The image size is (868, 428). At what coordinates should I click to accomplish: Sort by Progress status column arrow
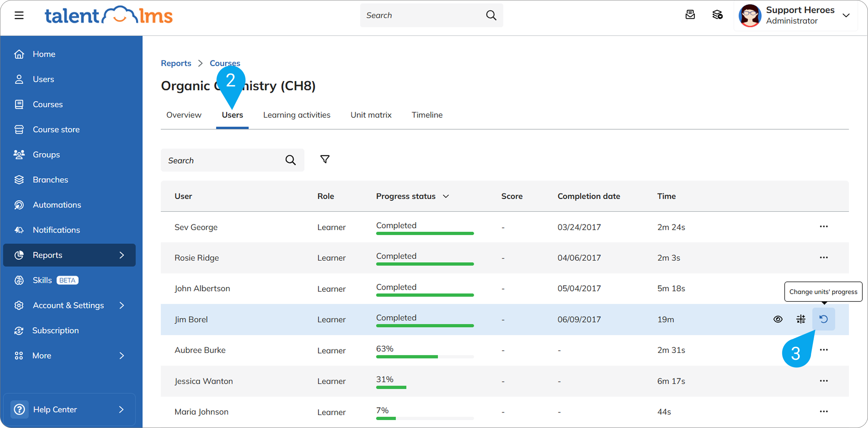446,196
